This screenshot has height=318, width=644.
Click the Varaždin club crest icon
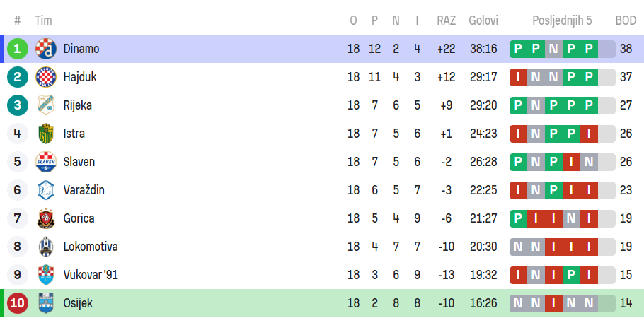46,190
